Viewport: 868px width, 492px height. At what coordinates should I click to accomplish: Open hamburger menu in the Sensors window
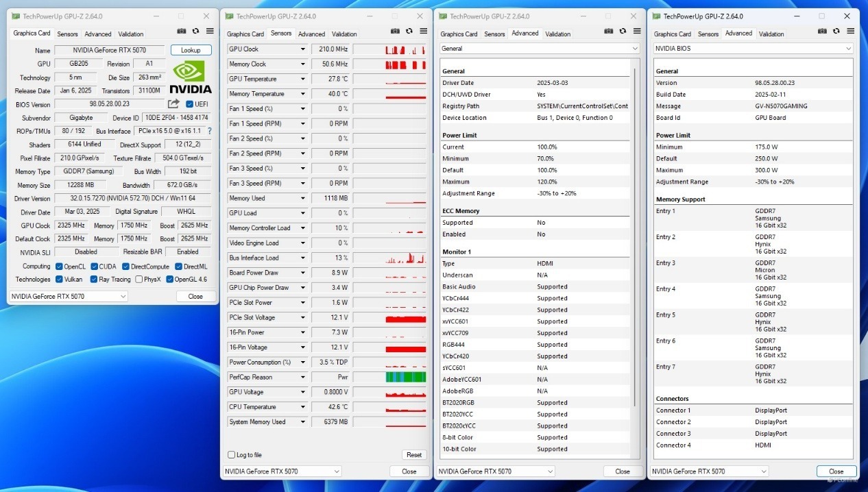click(423, 32)
